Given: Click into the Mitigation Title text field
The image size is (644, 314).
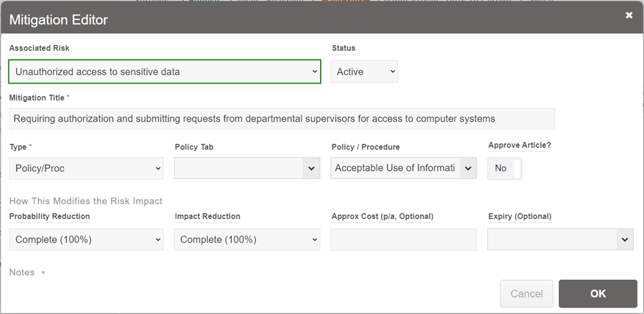Looking at the screenshot, I should point(281,119).
